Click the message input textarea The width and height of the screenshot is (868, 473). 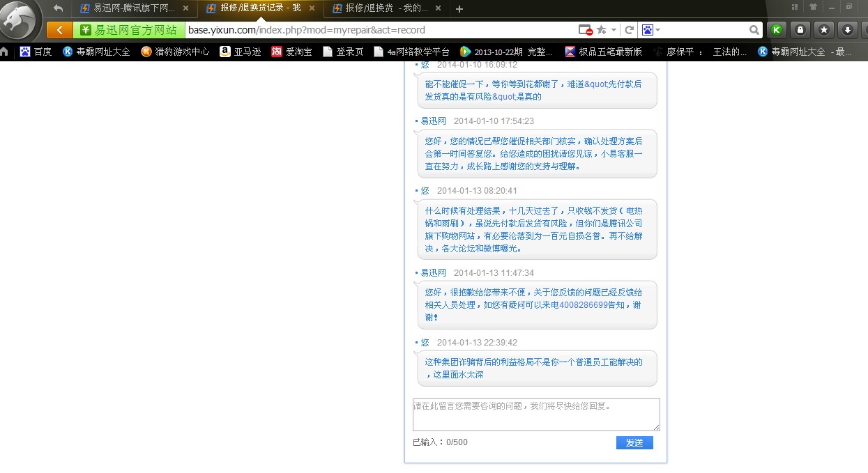(x=535, y=414)
